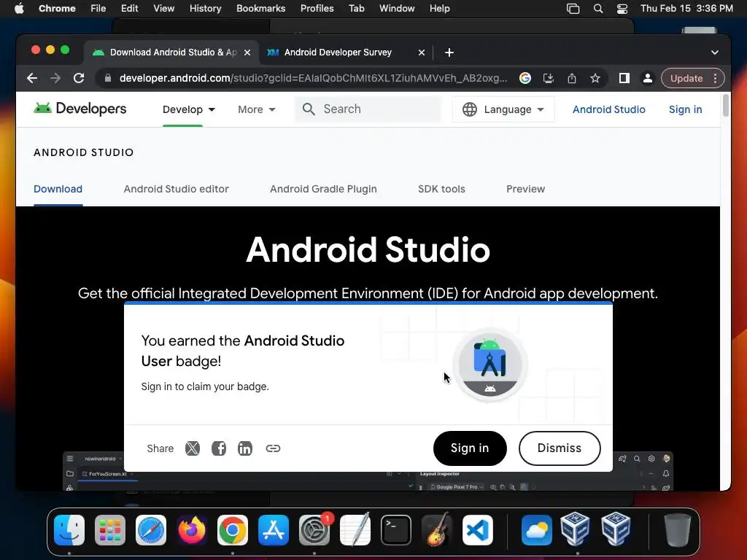747x560 pixels.
Task: Select the Download tab
Action: point(58,189)
